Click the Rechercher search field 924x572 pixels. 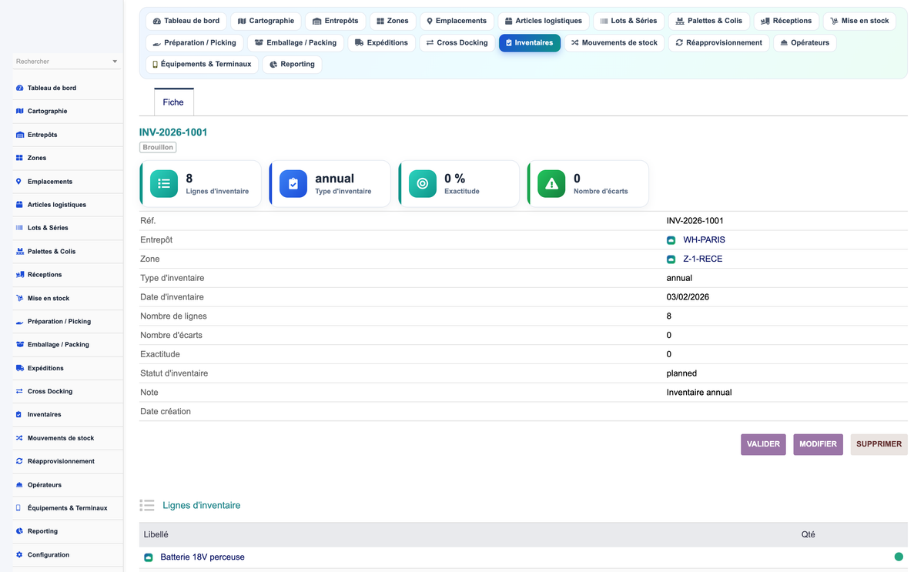pyautogui.click(x=66, y=62)
